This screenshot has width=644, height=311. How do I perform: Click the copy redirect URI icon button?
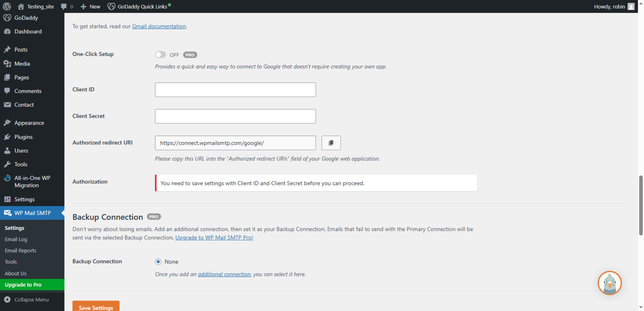[331, 143]
